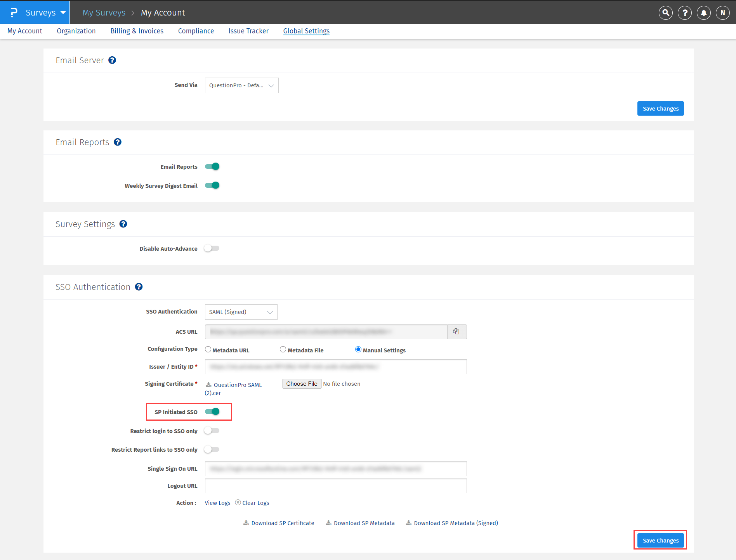
Task: Download the signed SP Metadata
Action: pos(456,523)
